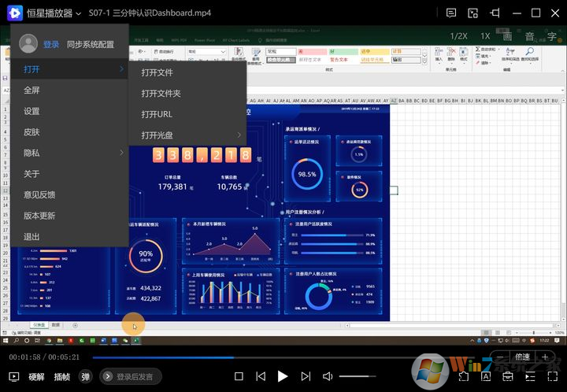The height and width of the screenshot is (392, 567).
Task: Open the 画 picture settings
Action: (507, 36)
